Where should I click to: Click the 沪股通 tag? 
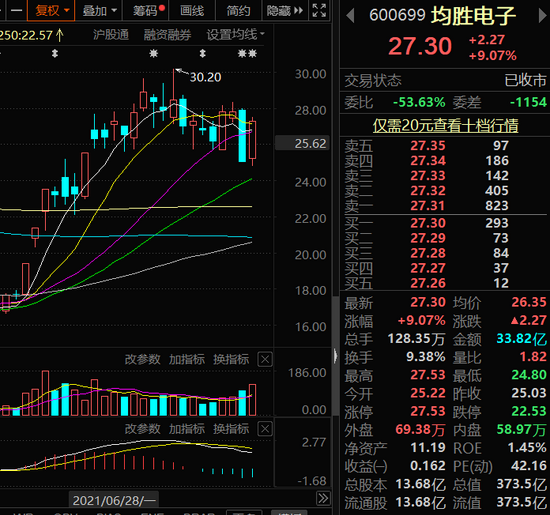pos(111,35)
